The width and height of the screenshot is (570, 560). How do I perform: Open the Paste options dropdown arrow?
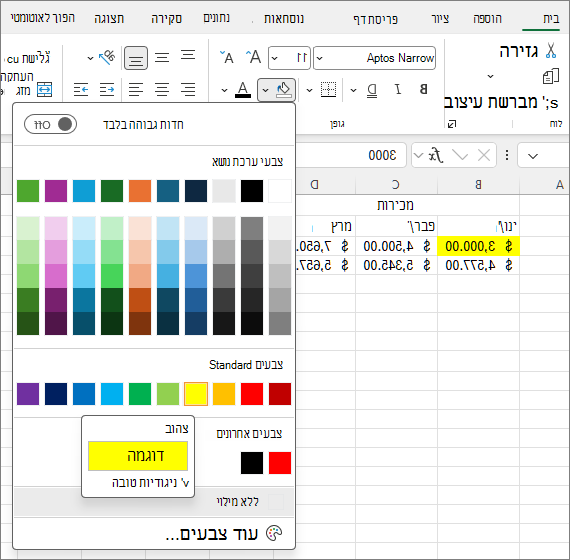(x=490, y=76)
